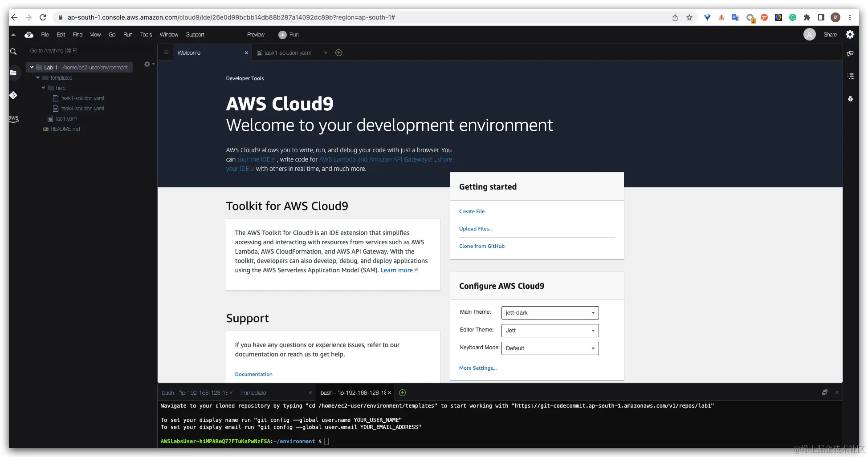Close the task1-solution.yaml tab
This screenshot has height=457, width=868.
click(x=326, y=53)
